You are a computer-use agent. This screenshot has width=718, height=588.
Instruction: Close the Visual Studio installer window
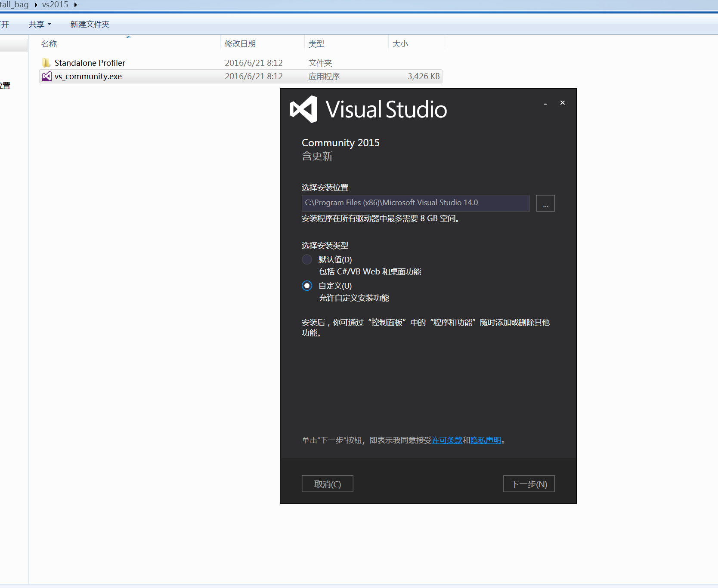coord(563,103)
